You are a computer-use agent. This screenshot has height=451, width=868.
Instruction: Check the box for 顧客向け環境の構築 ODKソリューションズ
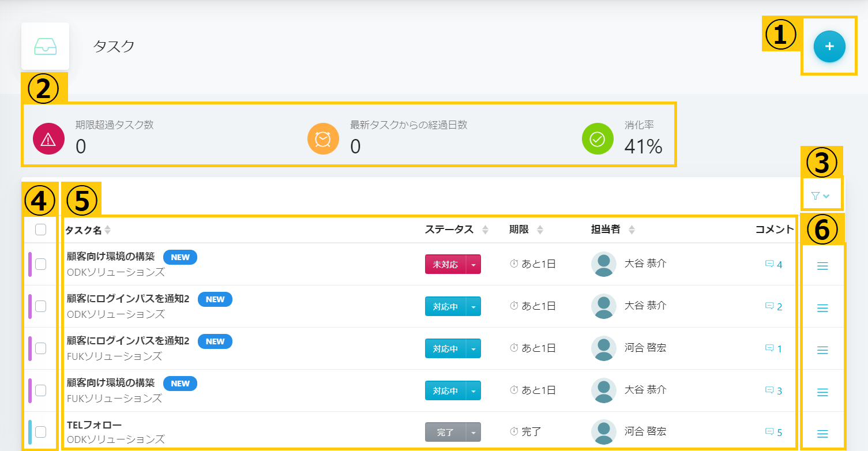(40, 264)
